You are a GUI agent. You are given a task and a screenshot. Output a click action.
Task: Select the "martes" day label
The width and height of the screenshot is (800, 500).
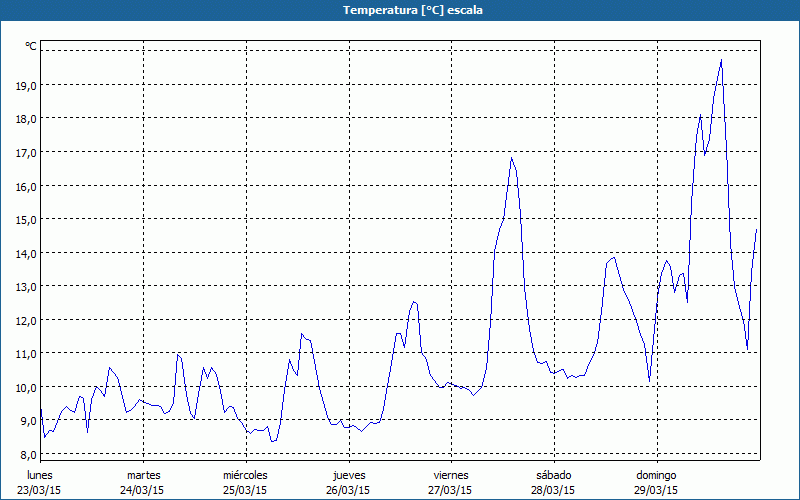pos(143,474)
